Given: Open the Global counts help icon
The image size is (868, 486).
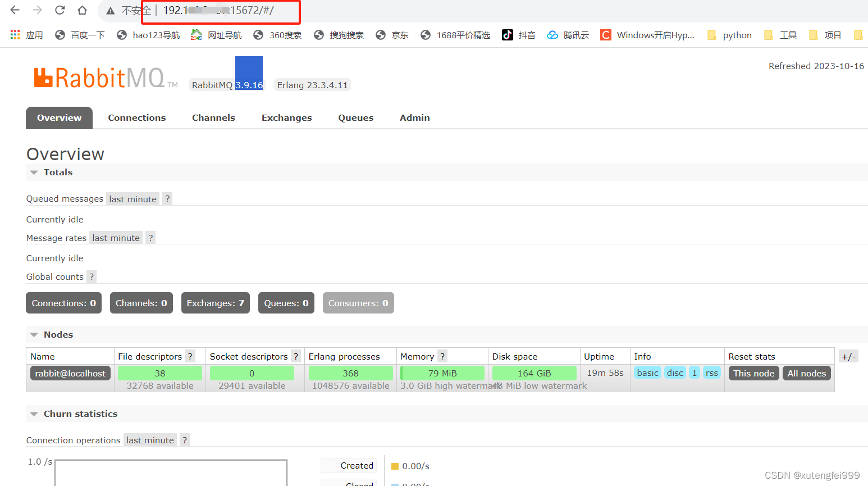Looking at the screenshot, I should 92,276.
